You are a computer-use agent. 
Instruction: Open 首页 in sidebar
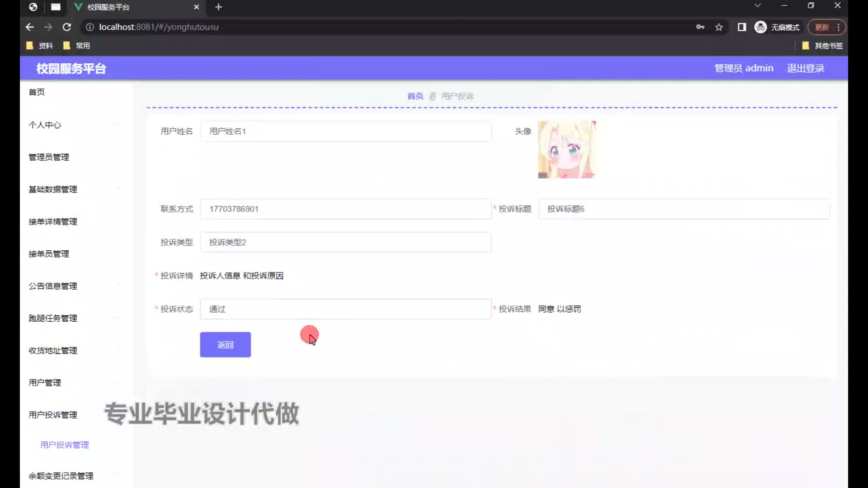(37, 92)
